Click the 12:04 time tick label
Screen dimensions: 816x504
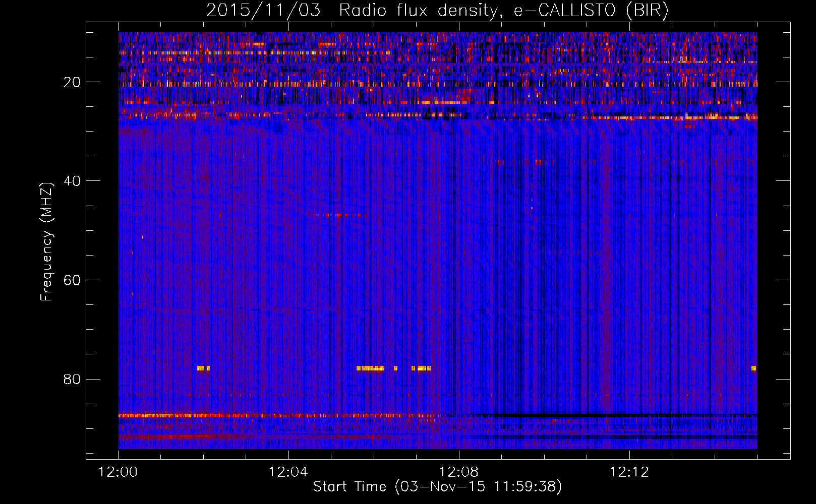click(x=288, y=472)
